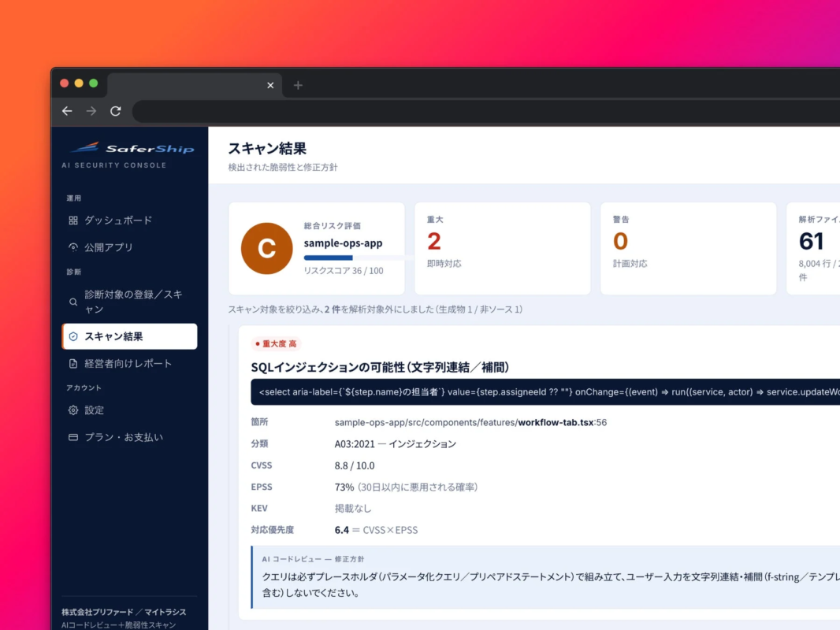Viewport: 840px width, 630px height.
Task: Click the スキャン結果 page heading
Action: pyautogui.click(x=267, y=148)
